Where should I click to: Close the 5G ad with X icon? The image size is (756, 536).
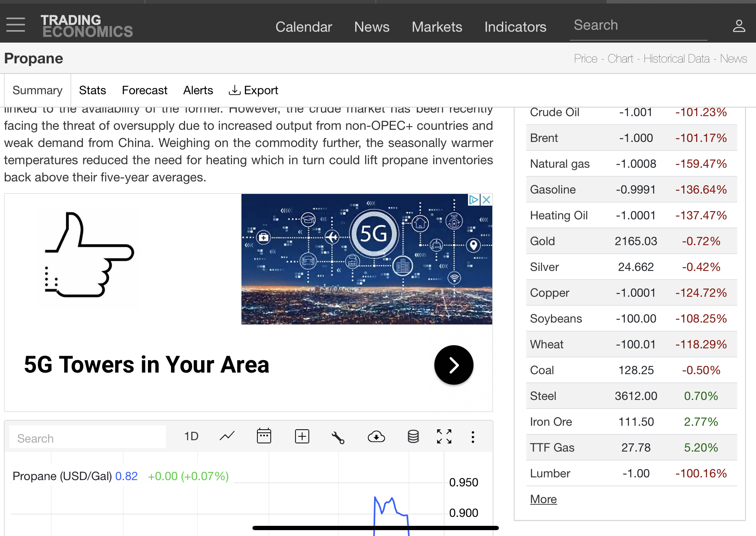coord(486,200)
